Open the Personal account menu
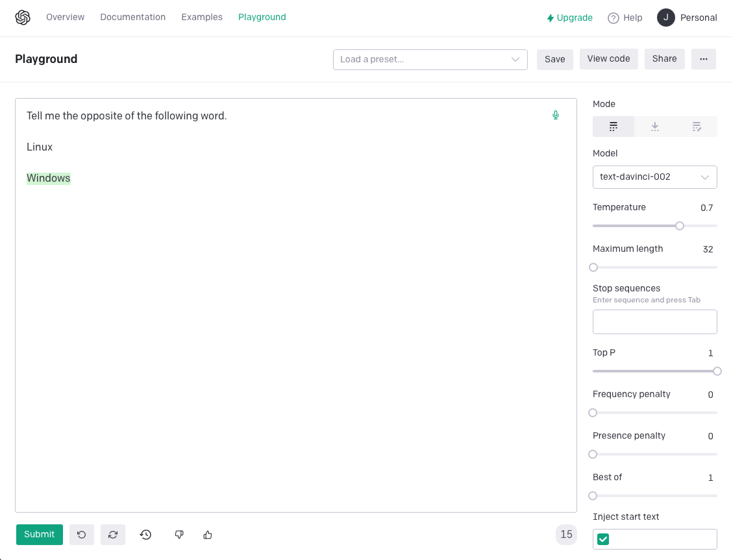 point(687,18)
